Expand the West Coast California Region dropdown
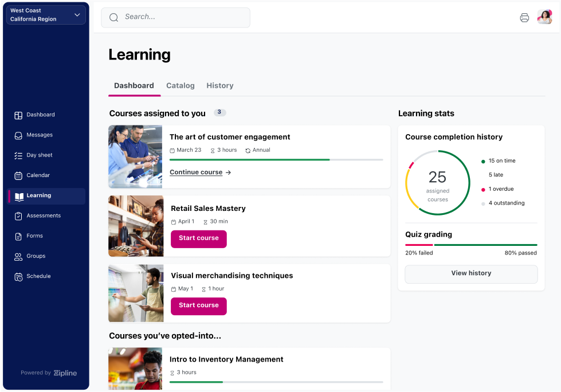This screenshot has height=392, width=561. (x=77, y=15)
